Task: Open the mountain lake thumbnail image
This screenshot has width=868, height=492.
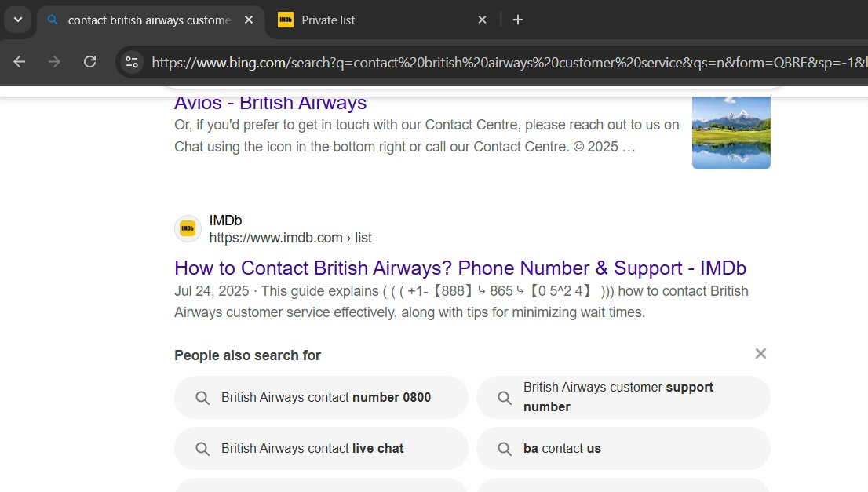Action: point(731,133)
